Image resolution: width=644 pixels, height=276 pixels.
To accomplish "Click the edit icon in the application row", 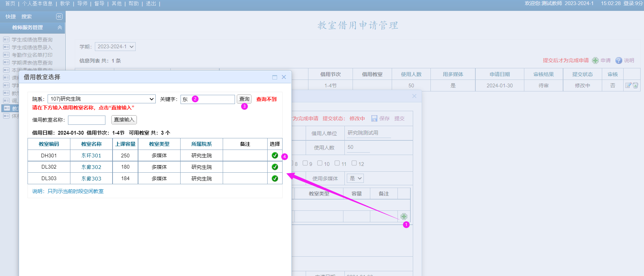I will point(628,85).
